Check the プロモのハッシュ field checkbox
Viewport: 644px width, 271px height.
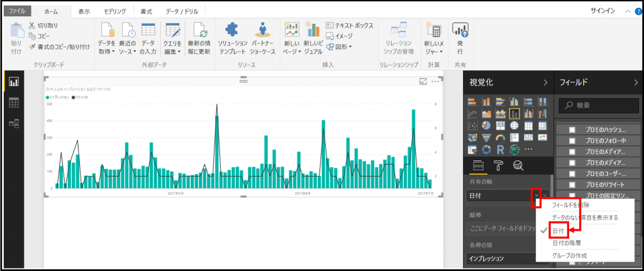pos(572,130)
